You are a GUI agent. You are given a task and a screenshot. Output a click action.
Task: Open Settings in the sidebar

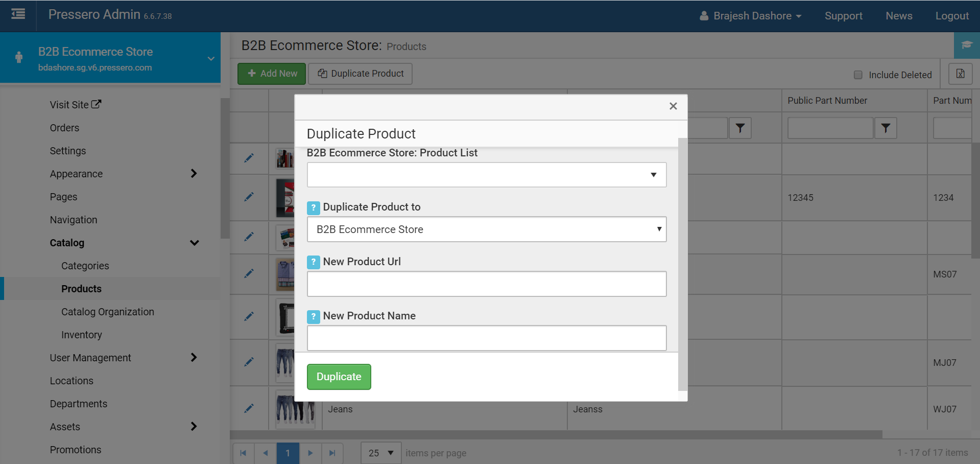(68, 151)
